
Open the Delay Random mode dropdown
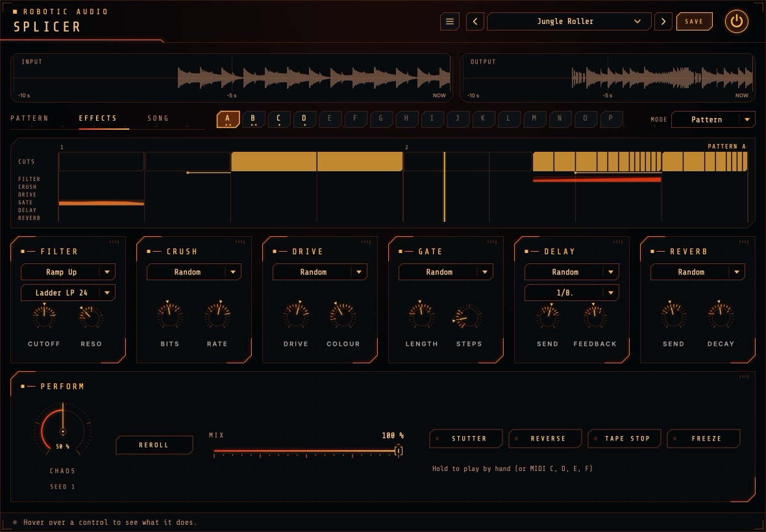(x=572, y=272)
